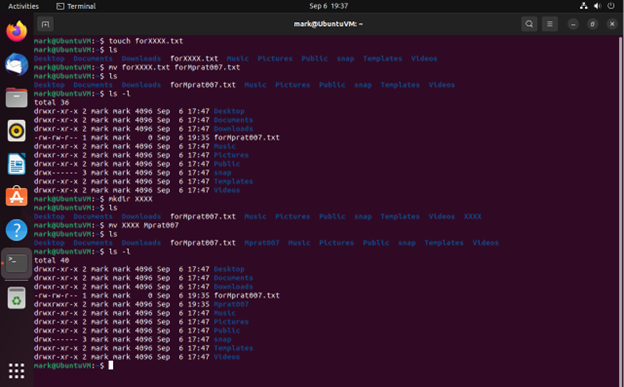The height and width of the screenshot is (387, 624).
Task: Open the terminal hamburger menu
Action: [550, 24]
